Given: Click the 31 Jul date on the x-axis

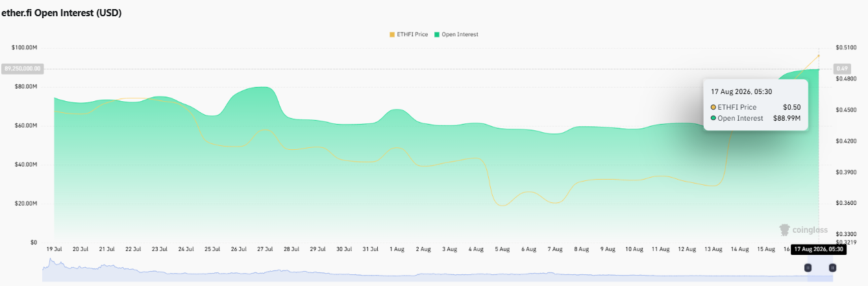Looking at the screenshot, I should (370, 249).
